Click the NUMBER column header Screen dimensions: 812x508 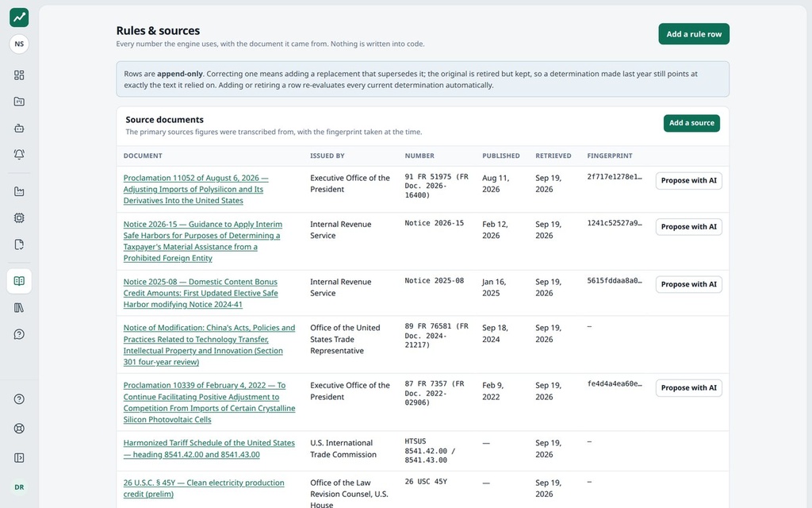[x=419, y=156]
